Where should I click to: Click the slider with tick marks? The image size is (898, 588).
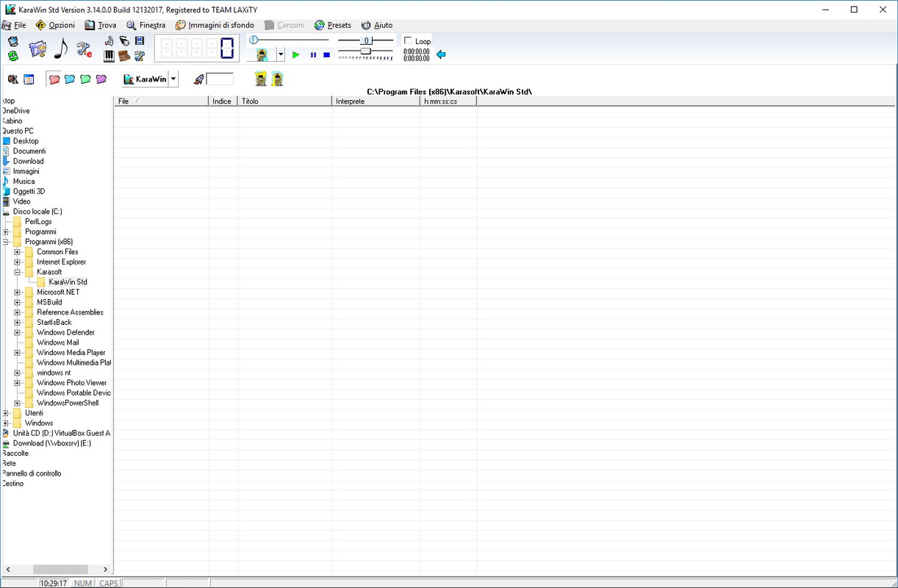click(366, 54)
